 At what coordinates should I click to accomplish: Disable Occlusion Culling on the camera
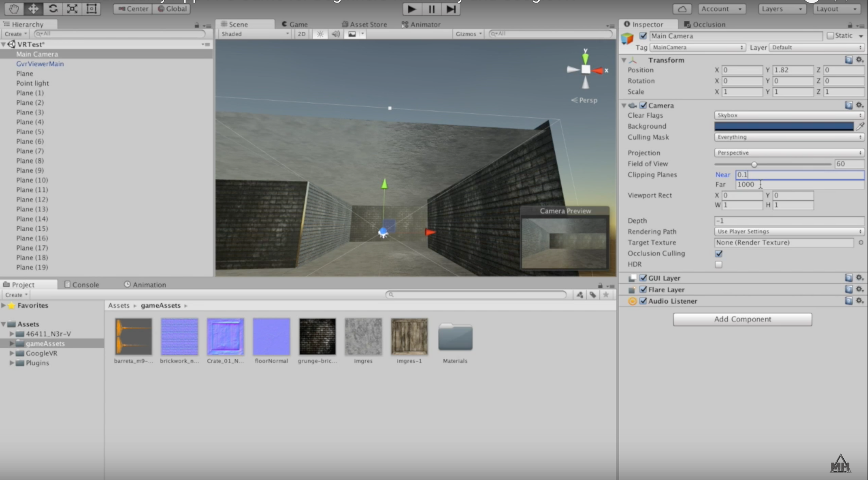tap(719, 253)
